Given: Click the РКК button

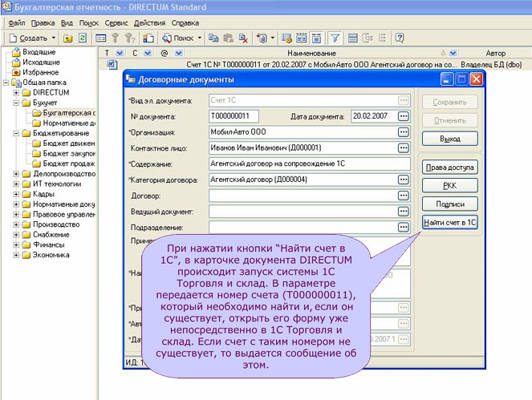Looking at the screenshot, I should pos(450,185).
